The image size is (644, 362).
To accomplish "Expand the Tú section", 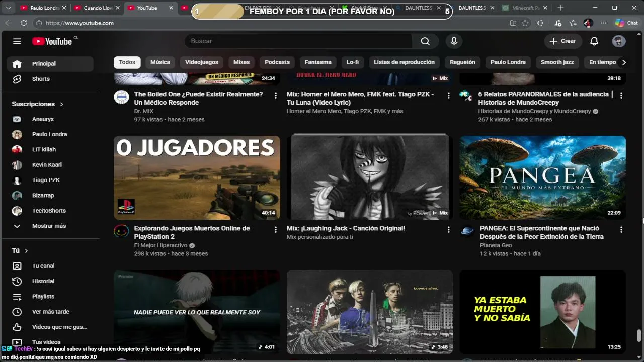I will (20, 250).
